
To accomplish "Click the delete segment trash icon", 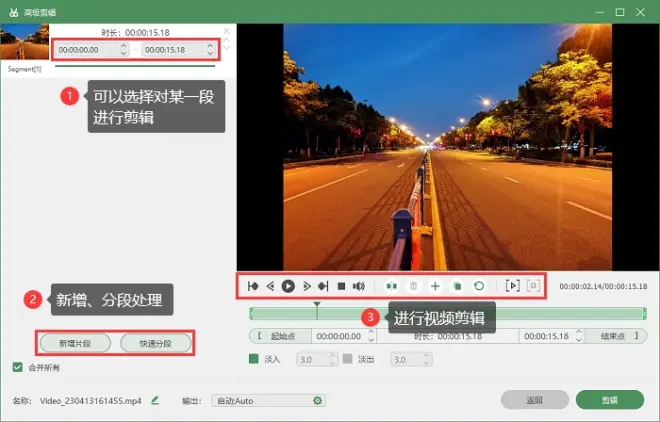I will click(413, 286).
